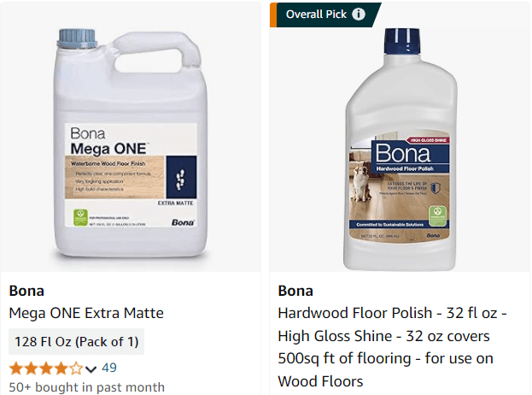This screenshot has height=395, width=532.
Task: Click the info icon on Overall Pick badge
Action: click(359, 14)
